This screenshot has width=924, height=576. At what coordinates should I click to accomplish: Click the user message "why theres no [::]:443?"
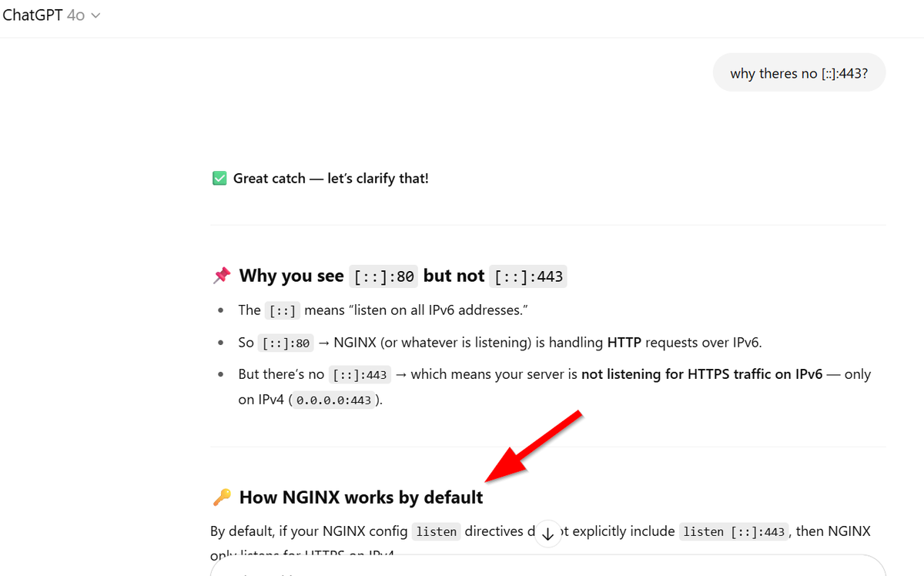(x=799, y=73)
